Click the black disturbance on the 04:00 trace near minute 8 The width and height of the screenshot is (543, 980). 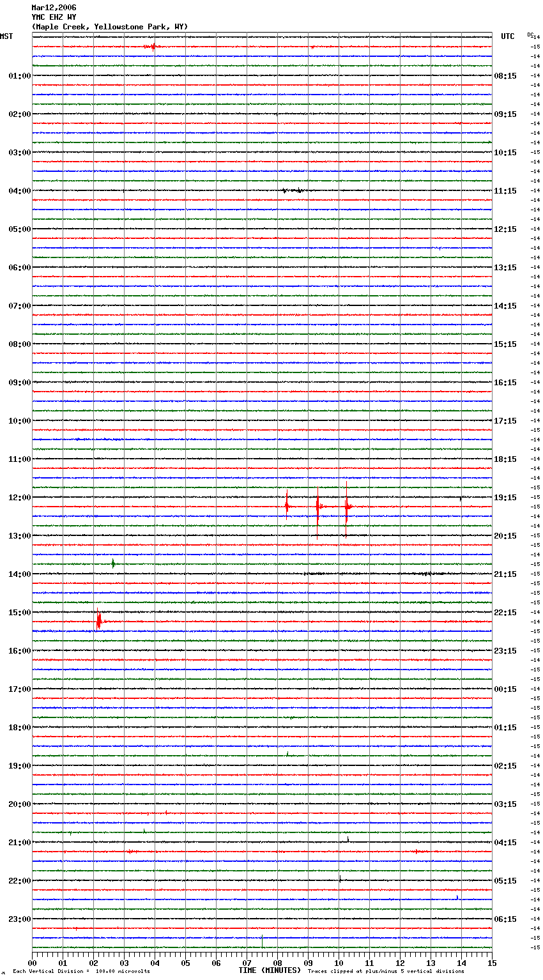click(x=293, y=190)
